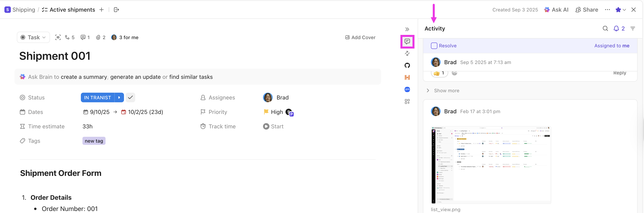Click the GitHub integration icon
644x213 pixels.
point(407,65)
